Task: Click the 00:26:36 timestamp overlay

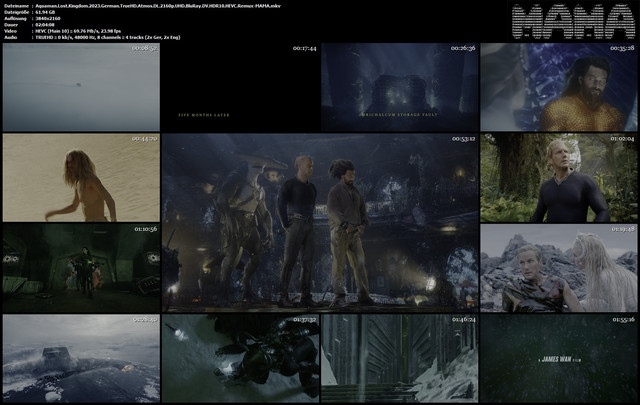Action: pos(463,48)
